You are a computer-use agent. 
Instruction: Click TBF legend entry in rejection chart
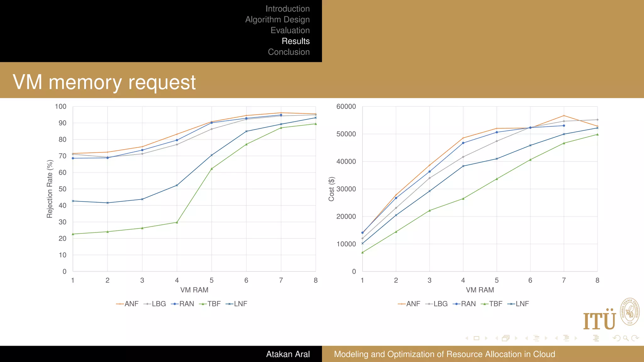pyautogui.click(x=210, y=304)
